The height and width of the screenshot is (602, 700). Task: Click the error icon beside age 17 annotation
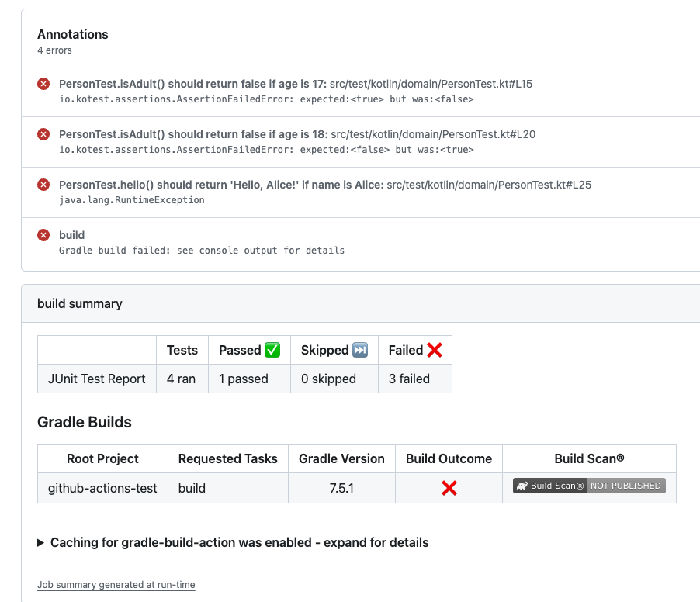click(43, 84)
